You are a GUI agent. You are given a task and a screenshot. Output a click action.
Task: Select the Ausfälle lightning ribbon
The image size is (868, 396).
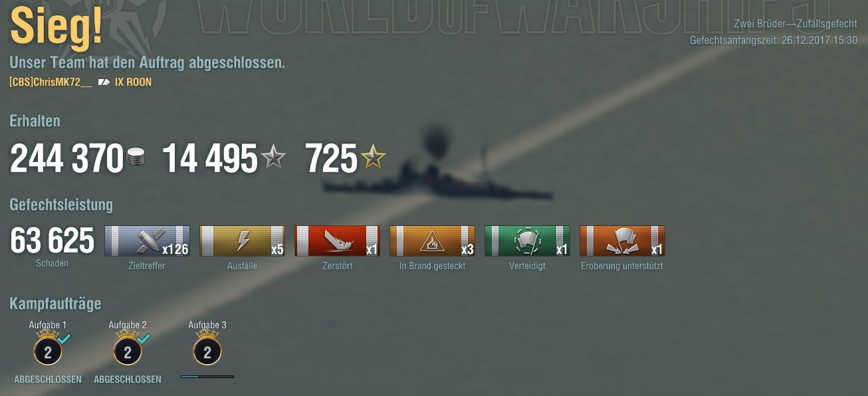[242, 241]
